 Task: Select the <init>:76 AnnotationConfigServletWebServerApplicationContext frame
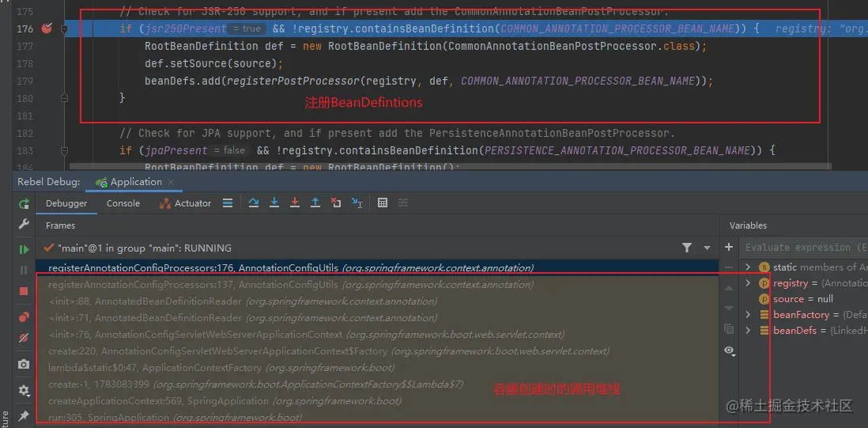[x=377, y=335]
